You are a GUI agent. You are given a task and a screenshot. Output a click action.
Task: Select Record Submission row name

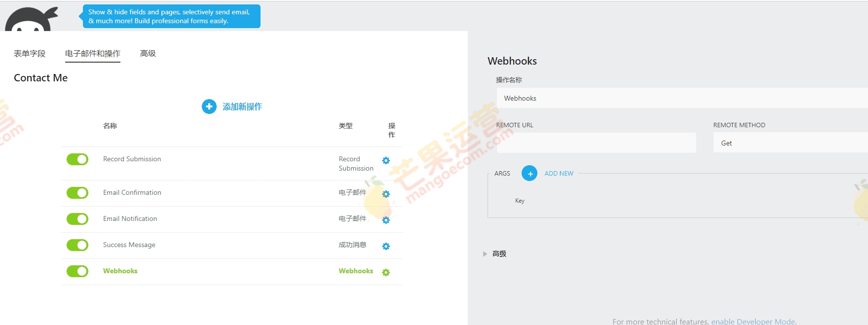132,159
